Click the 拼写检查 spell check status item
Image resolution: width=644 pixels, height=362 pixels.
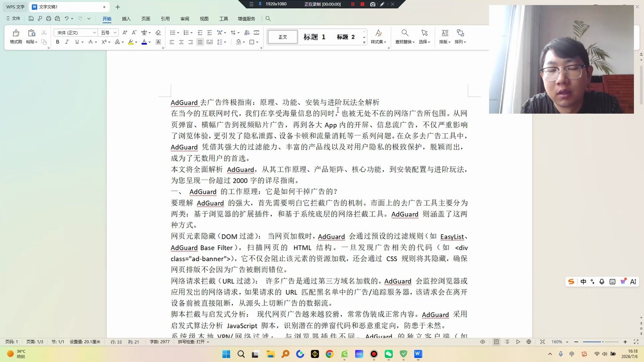click(193, 342)
